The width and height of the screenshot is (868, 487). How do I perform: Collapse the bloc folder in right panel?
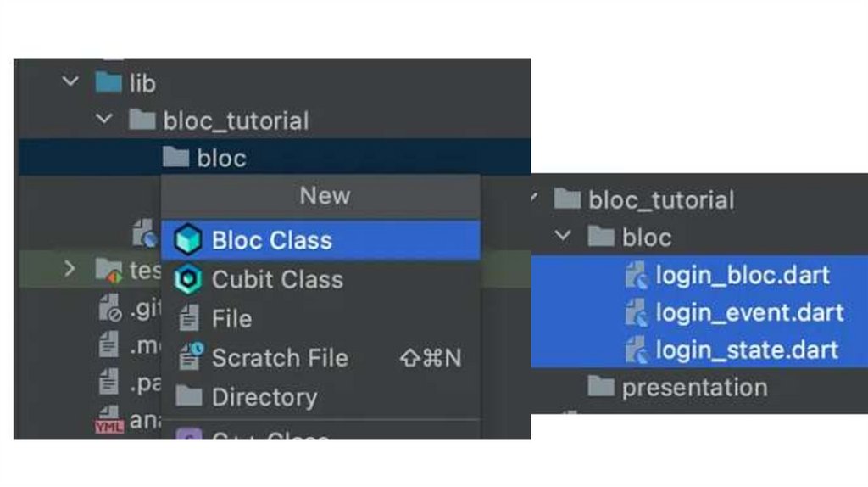click(x=564, y=237)
